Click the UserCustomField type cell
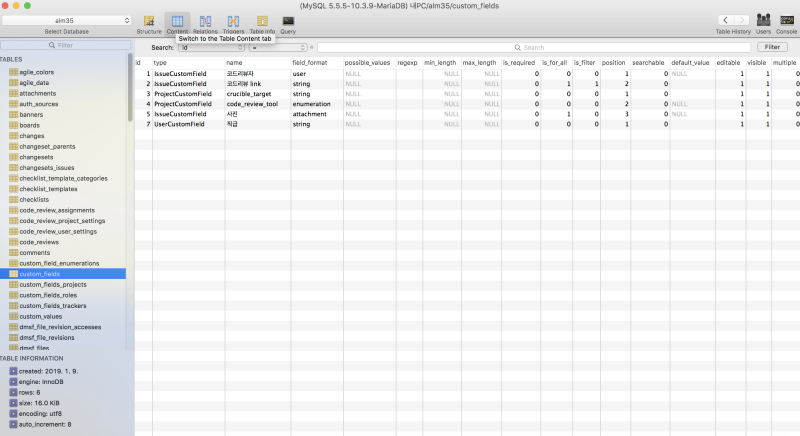Screen dimensions: 800x436 (x=188, y=124)
